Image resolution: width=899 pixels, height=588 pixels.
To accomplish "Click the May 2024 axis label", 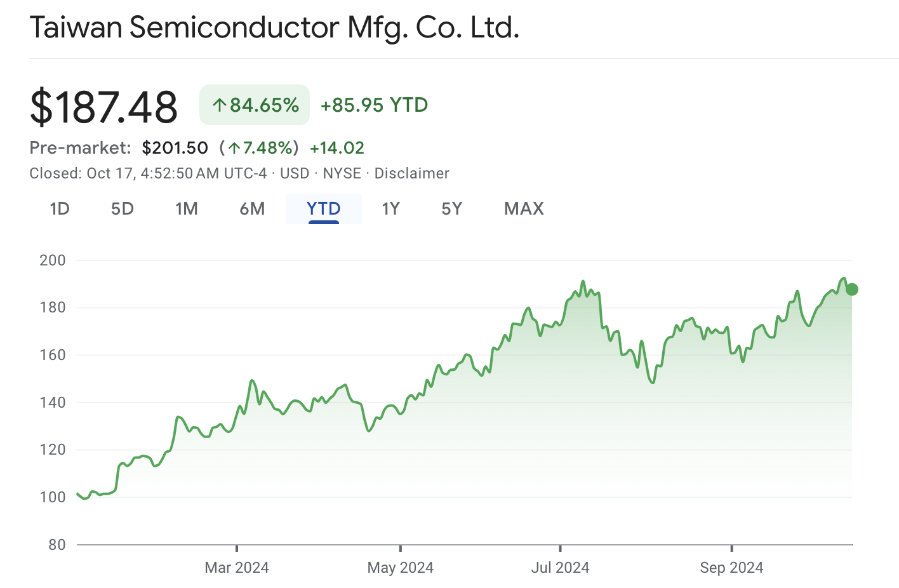I will (401, 568).
